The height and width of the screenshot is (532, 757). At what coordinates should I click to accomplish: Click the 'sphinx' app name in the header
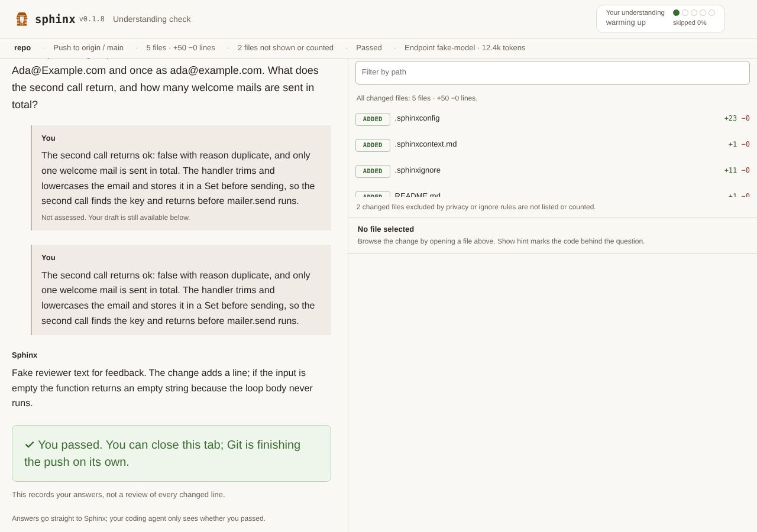coord(55,19)
